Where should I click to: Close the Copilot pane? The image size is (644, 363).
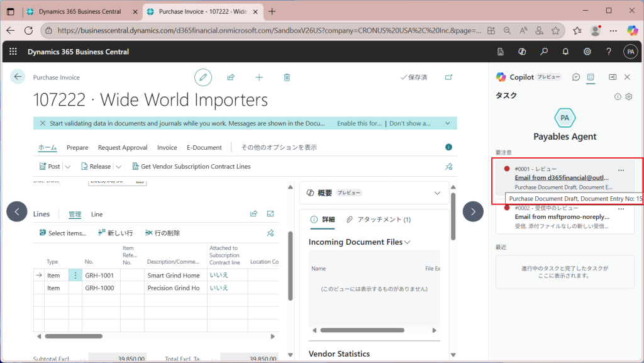click(x=627, y=77)
